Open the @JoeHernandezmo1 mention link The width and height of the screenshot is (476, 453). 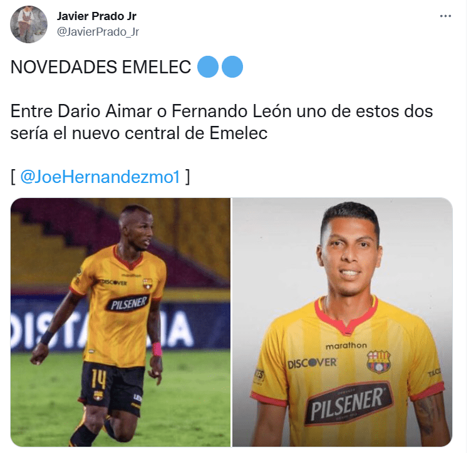[x=100, y=177]
